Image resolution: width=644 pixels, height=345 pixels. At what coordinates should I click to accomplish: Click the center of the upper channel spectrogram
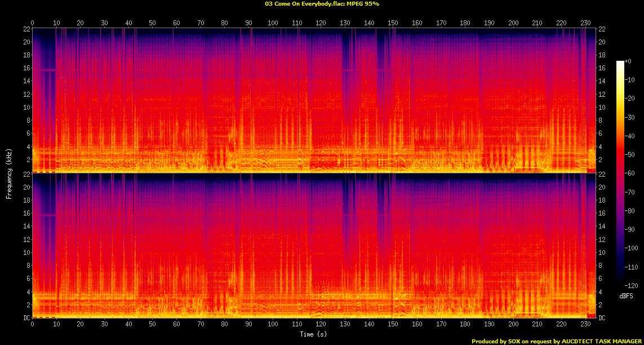click(314, 100)
